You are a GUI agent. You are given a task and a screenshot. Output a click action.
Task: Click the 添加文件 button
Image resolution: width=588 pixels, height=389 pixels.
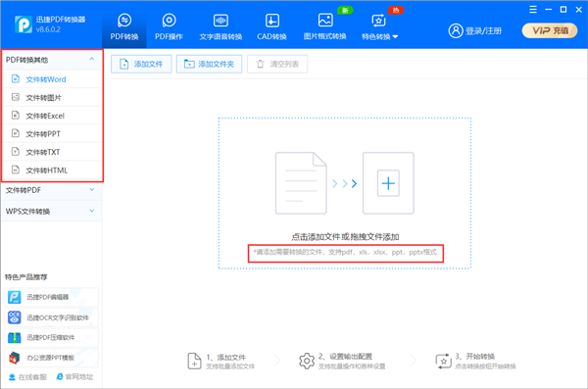click(x=141, y=64)
